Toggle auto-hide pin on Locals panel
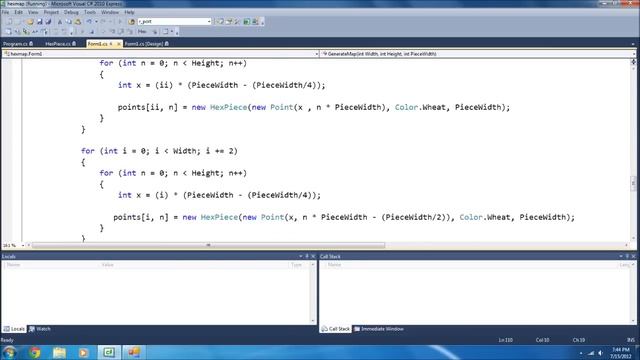This screenshot has width=640, height=360. (x=307, y=256)
